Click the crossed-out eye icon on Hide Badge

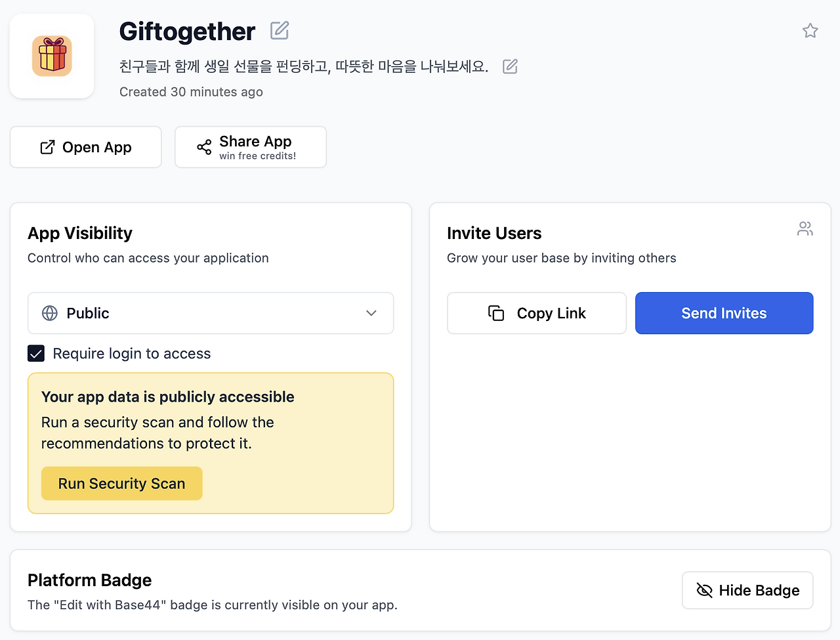click(x=704, y=590)
